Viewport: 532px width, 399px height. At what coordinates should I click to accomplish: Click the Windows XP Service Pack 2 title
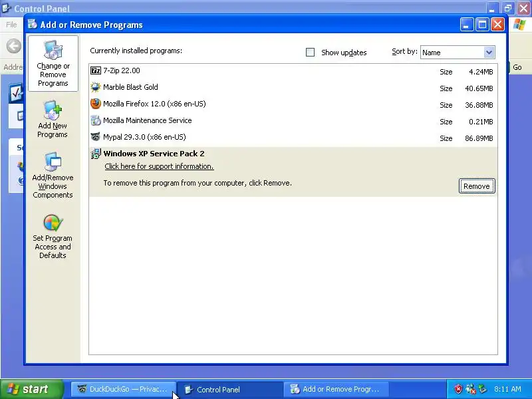click(x=154, y=154)
